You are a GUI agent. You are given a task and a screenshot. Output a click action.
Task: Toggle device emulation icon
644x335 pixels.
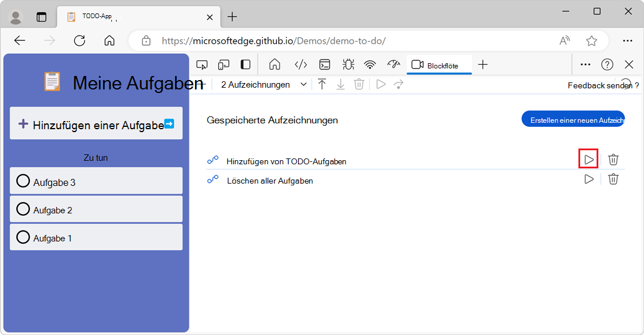point(224,65)
